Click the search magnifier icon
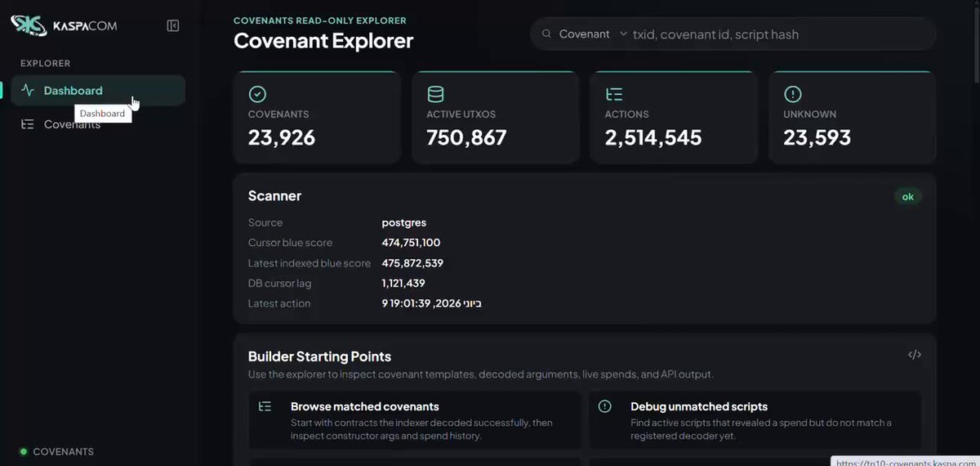Image resolution: width=980 pixels, height=466 pixels. click(x=546, y=34)
